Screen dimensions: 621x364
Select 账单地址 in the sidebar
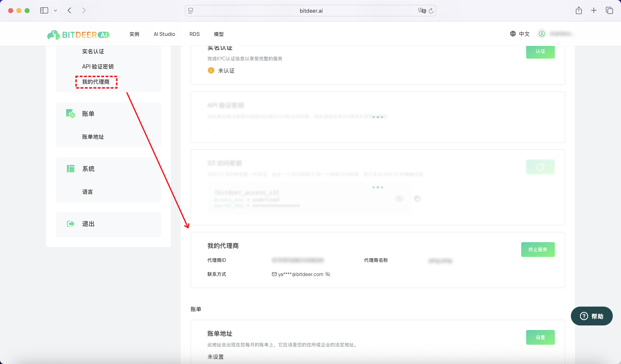click(x=93, y=137)
